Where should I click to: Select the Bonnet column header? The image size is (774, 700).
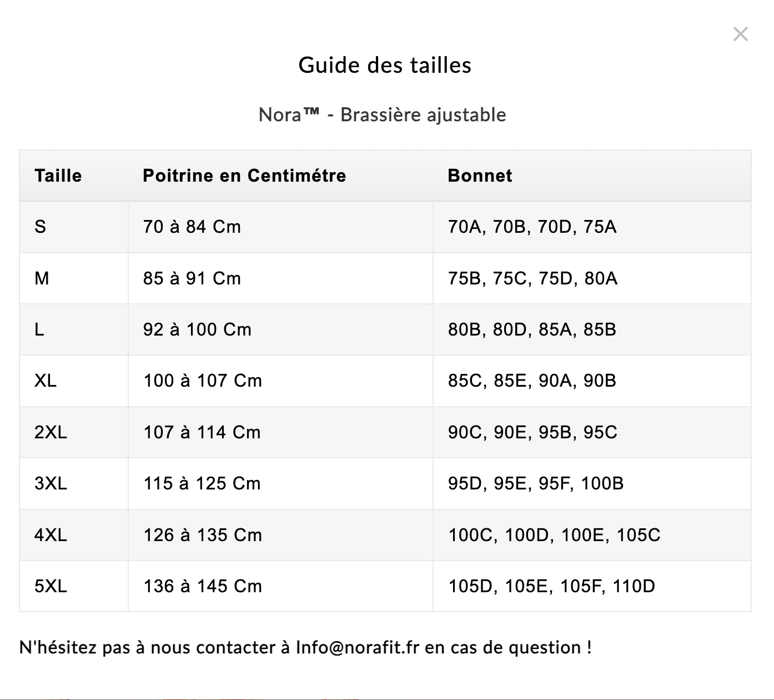pos(480,176)
